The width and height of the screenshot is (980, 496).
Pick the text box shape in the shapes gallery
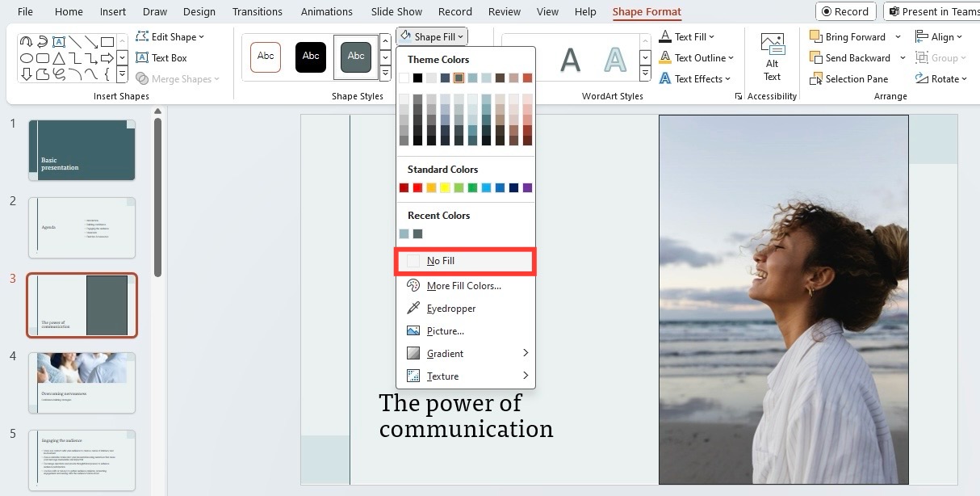pyautogui.click(x=59, y=42)
